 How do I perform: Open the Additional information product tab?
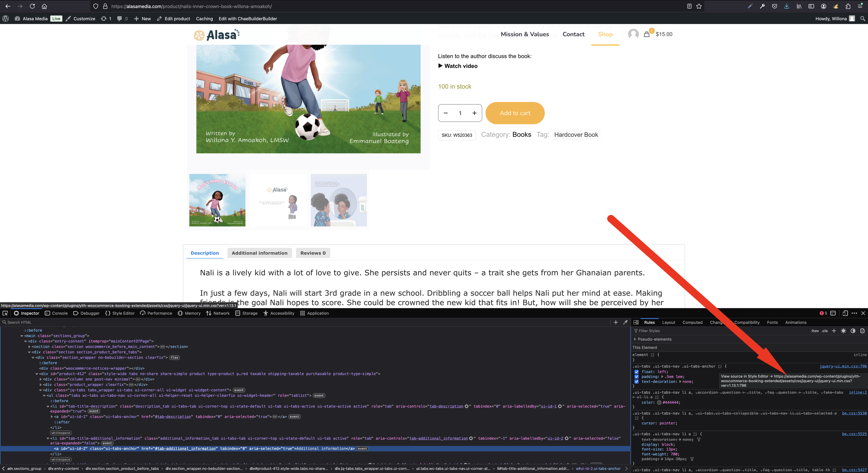259,253
